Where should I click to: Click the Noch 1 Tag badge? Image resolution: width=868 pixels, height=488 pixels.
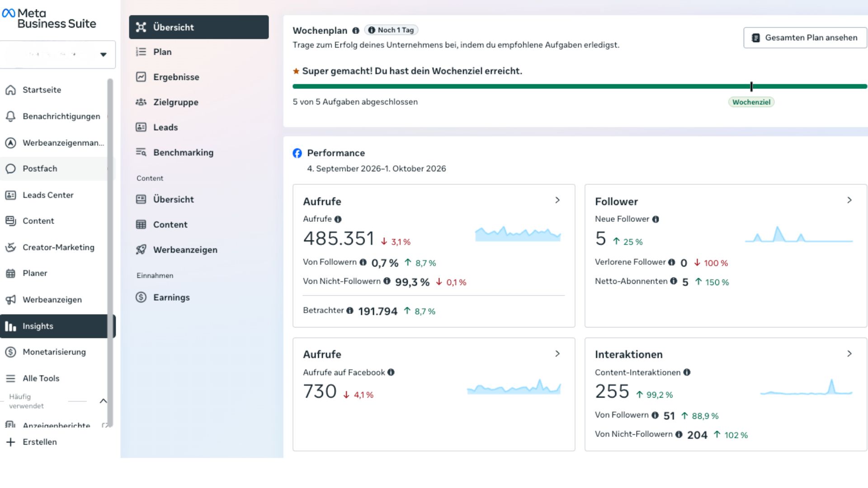[x=391, y=30]
